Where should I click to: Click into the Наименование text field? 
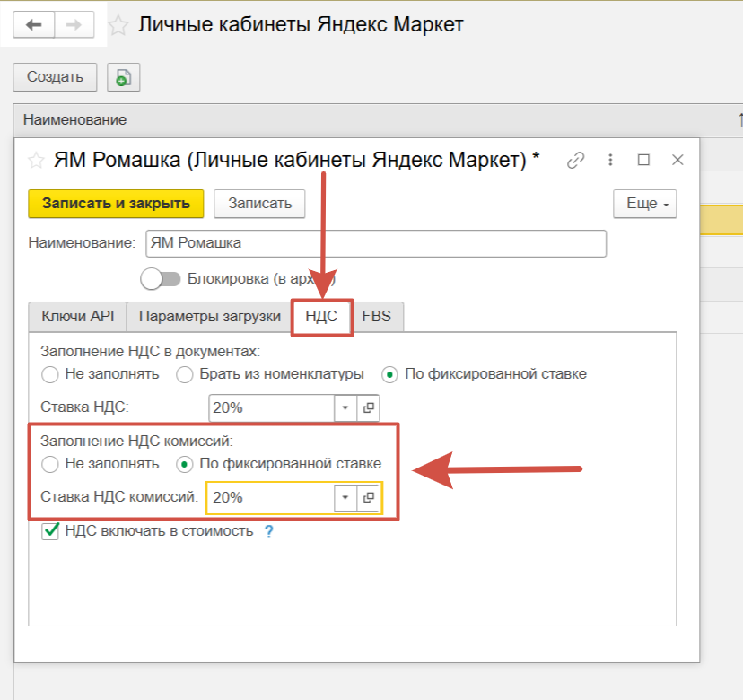pos(375,243)
